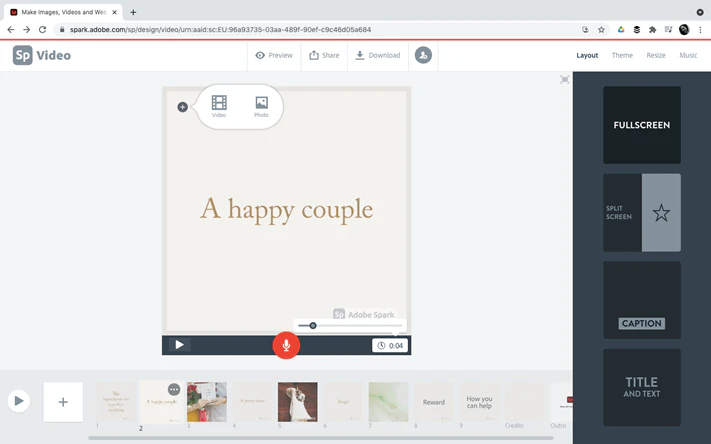Select the Split Screen layout
This screenshot has width=711, height=444.
[642, 212]
